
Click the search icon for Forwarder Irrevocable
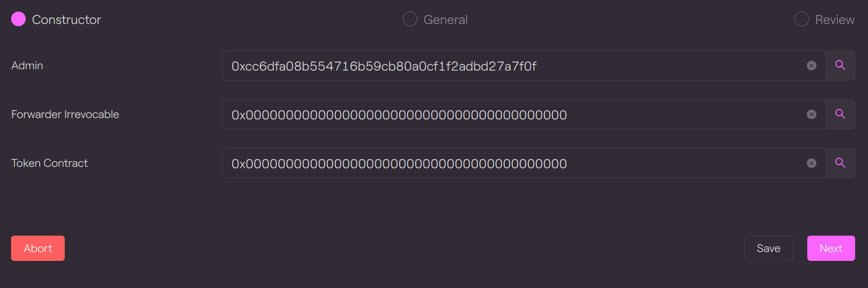coord(840,114)
